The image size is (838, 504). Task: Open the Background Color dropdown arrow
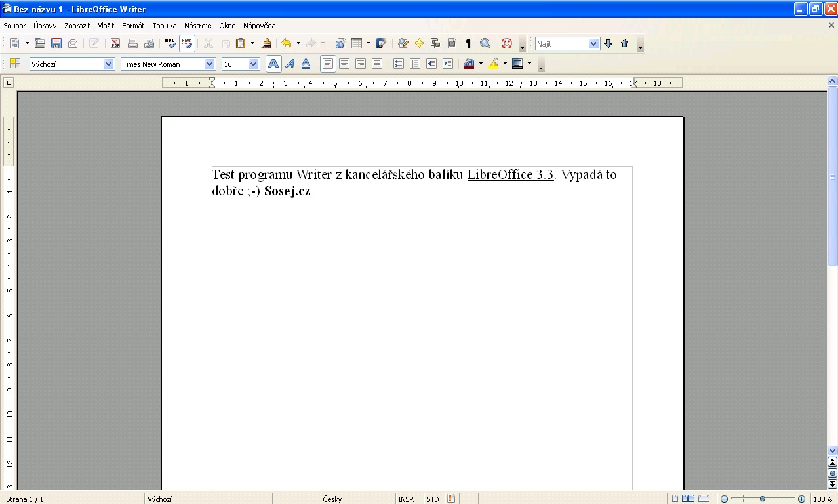click(529, 64)
